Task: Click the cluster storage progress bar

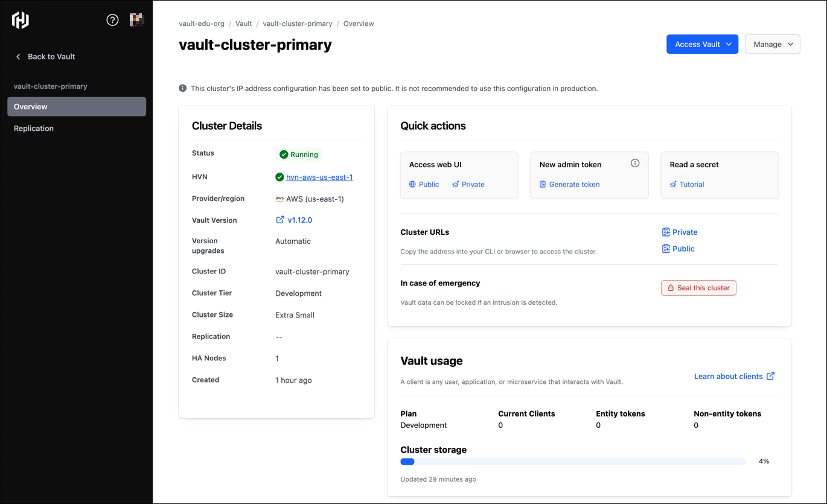Action: pyautogui.click(x=573, y=462)
